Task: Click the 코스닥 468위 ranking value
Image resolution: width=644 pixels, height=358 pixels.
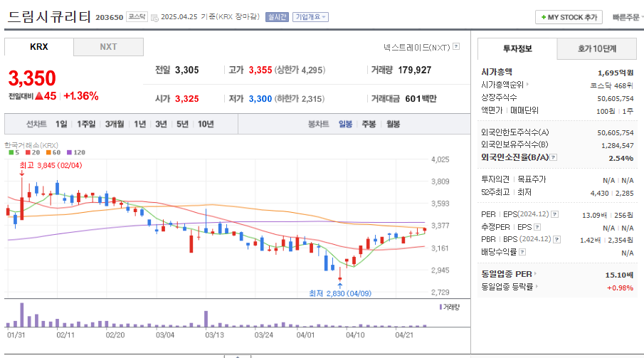Action: click(x=611, y=85)
